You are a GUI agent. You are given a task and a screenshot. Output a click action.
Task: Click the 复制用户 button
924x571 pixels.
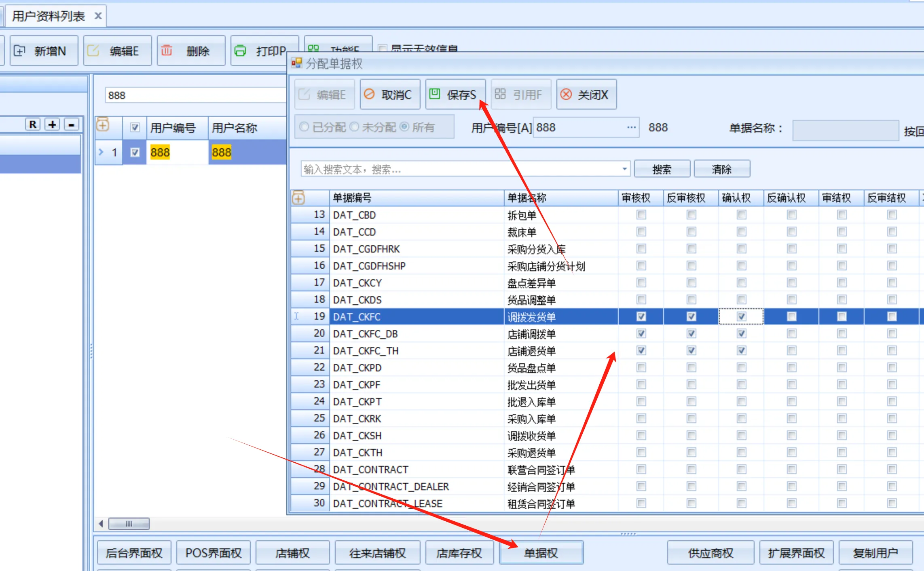coord(875,553)
